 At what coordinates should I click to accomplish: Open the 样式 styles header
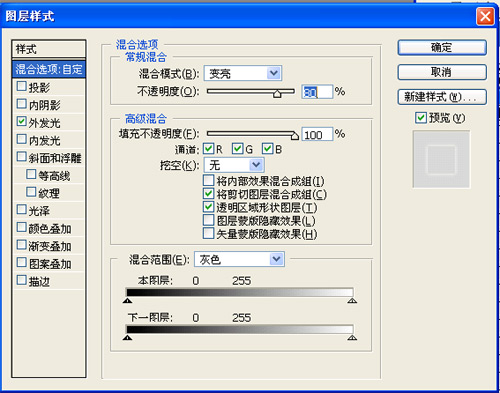[x=49, y=49]
